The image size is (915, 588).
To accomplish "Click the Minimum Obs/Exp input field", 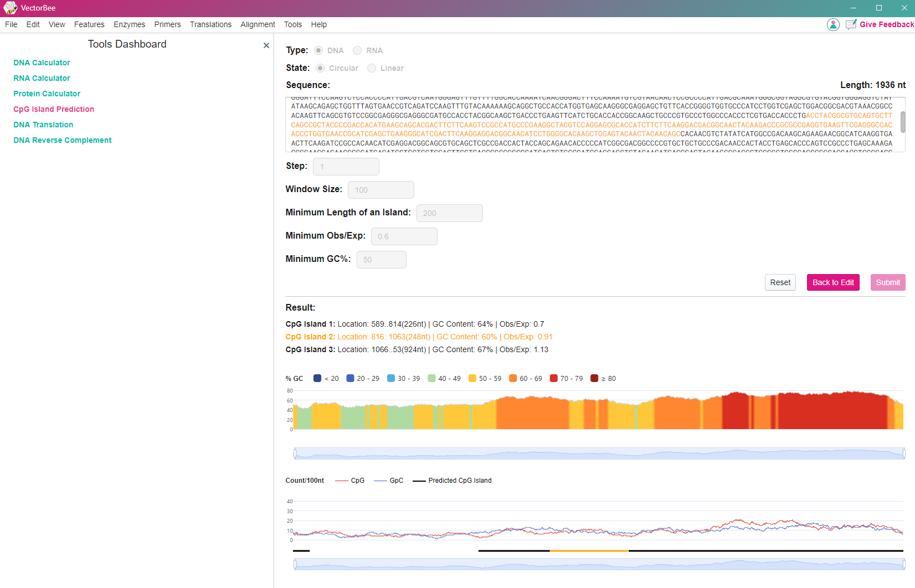I will pos(404,236).
